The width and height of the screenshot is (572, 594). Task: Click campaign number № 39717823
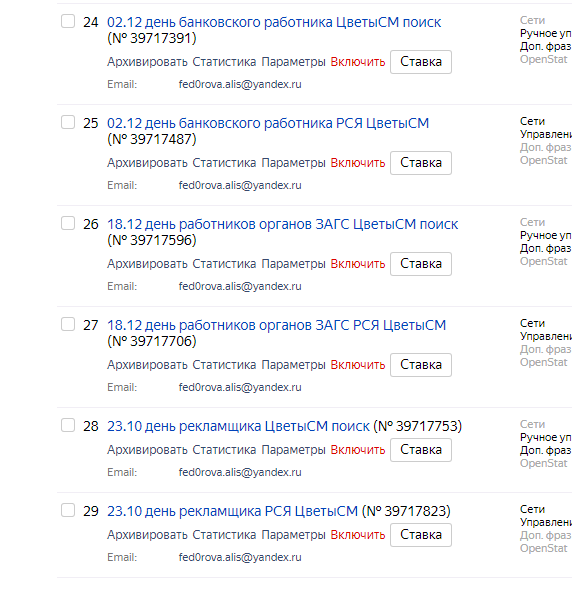coord(406,511)
